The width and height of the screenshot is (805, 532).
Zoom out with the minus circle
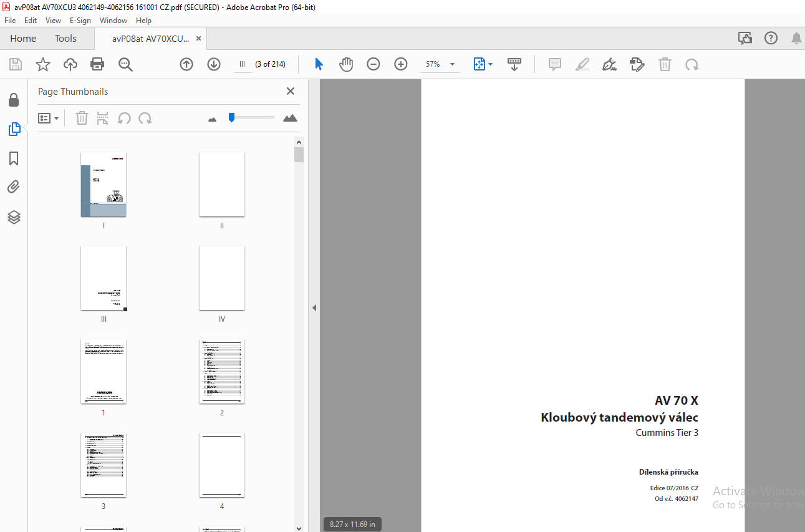tap(374, 64)
